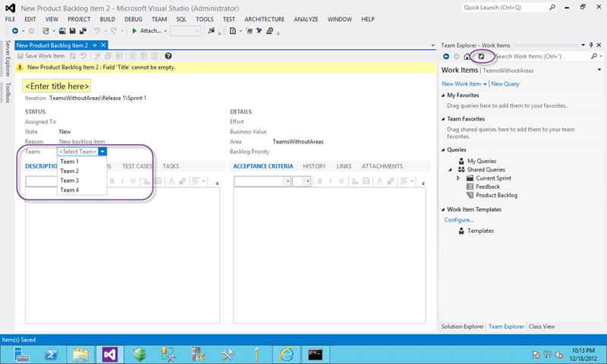Open the New Work Item dropdown link
The image size is (607, 364).
click(464, 84)
